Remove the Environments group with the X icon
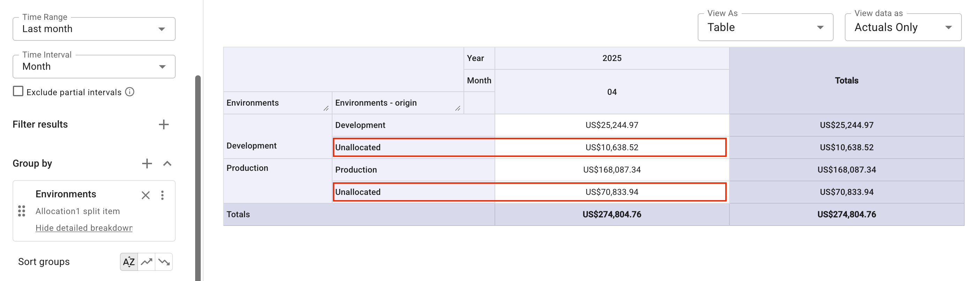 146,195
